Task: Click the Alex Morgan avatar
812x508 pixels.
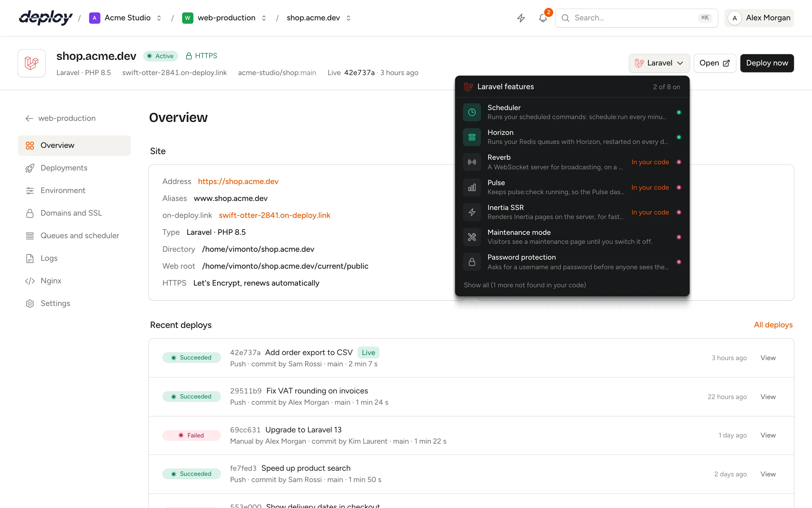Action: (734, 18)
